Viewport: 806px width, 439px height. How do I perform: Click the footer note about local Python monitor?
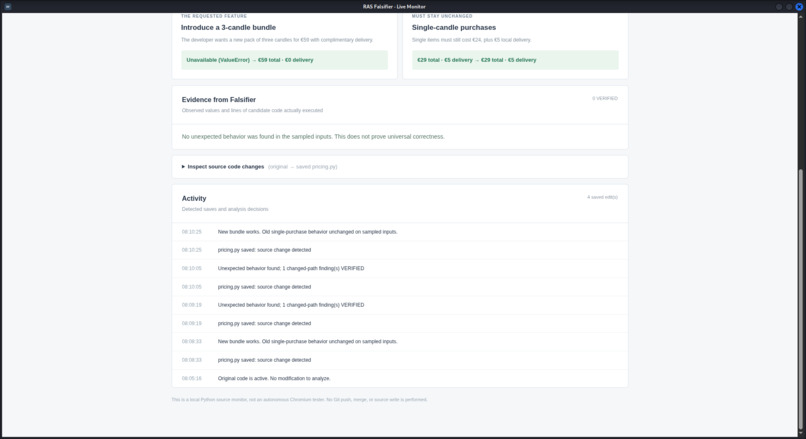tap(299, 399)
